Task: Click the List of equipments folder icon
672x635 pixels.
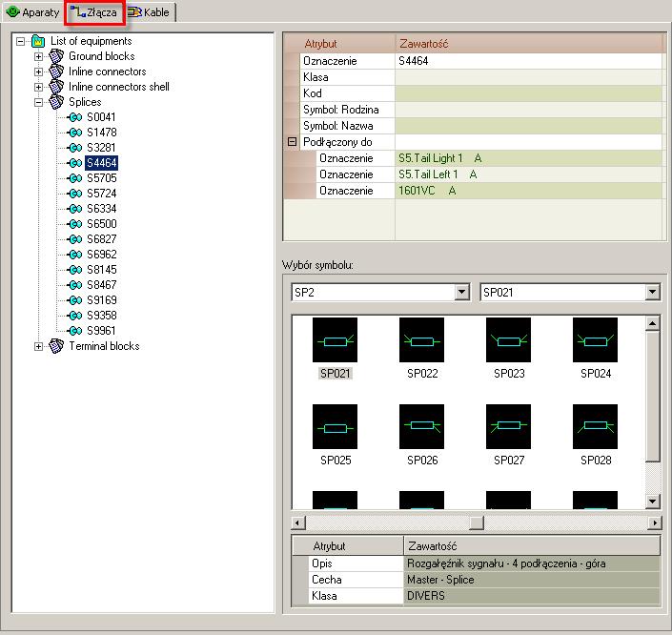Action: [38, 41]
